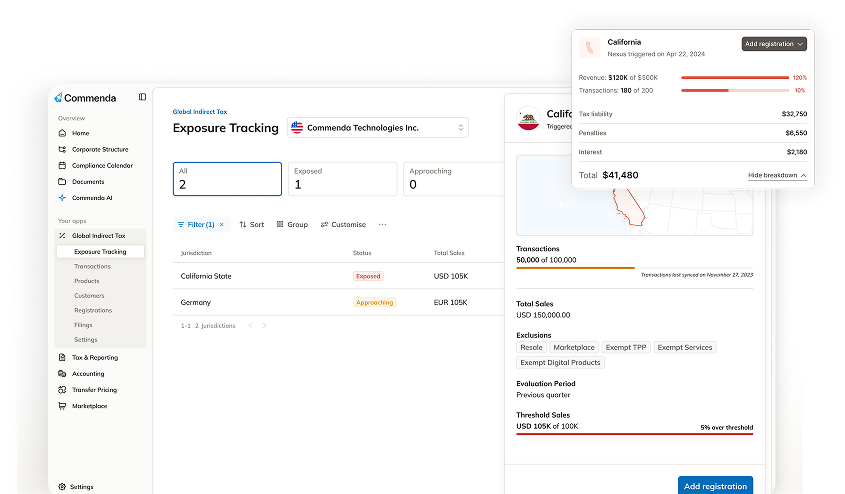This screenshot has height=494, width=845.
Task: Open the Marketplace cart icon
Action: coord(62,406)
